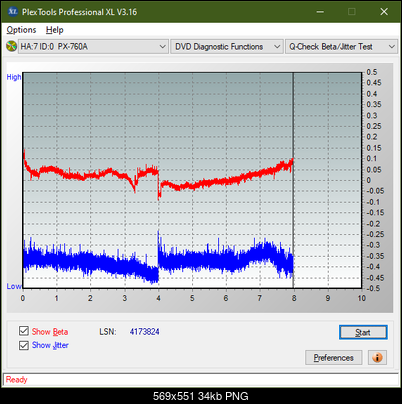Screen dimensions: 402x404
Task: Open the DVD Diagnostic Functions dropdown
Action: point(226,47)
